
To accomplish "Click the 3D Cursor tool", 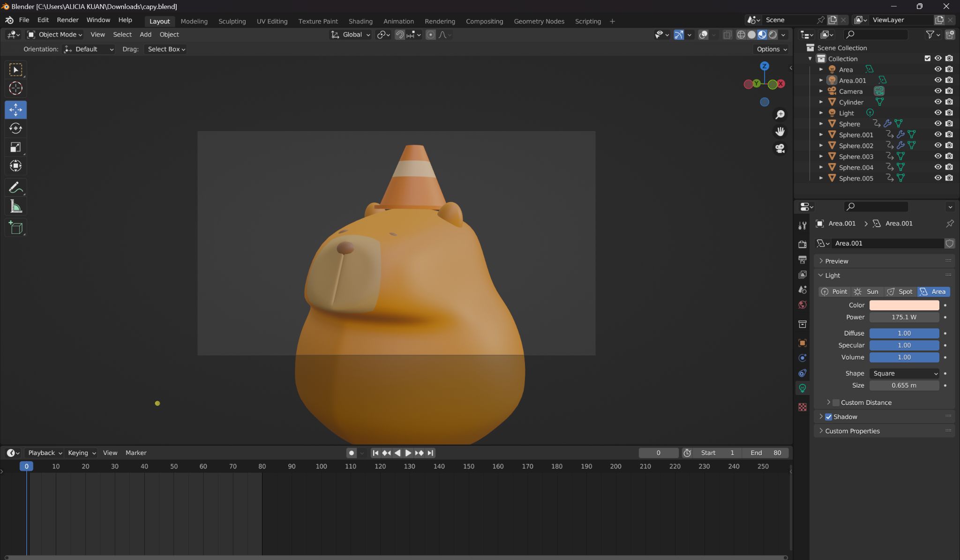I will click(15, 89).
